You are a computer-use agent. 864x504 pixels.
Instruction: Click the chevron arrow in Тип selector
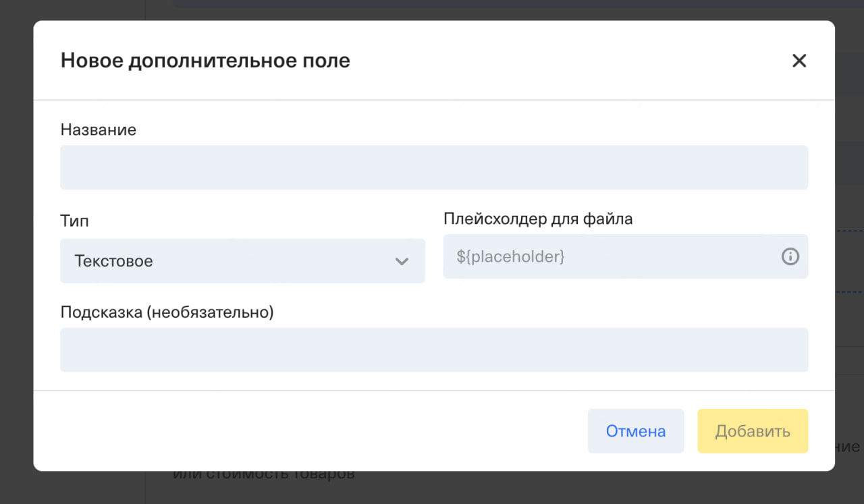click(x=402, y=261)
